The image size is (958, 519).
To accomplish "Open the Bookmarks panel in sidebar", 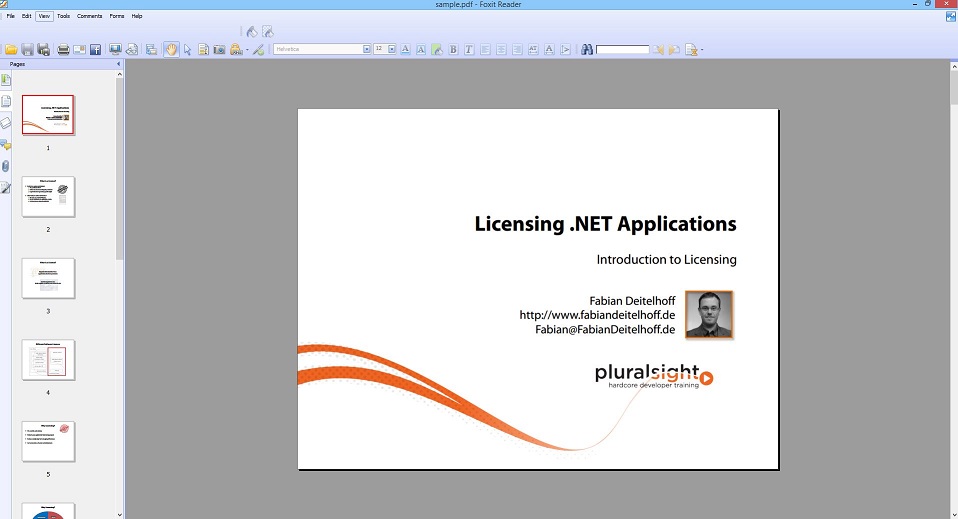I will [6, 80].
